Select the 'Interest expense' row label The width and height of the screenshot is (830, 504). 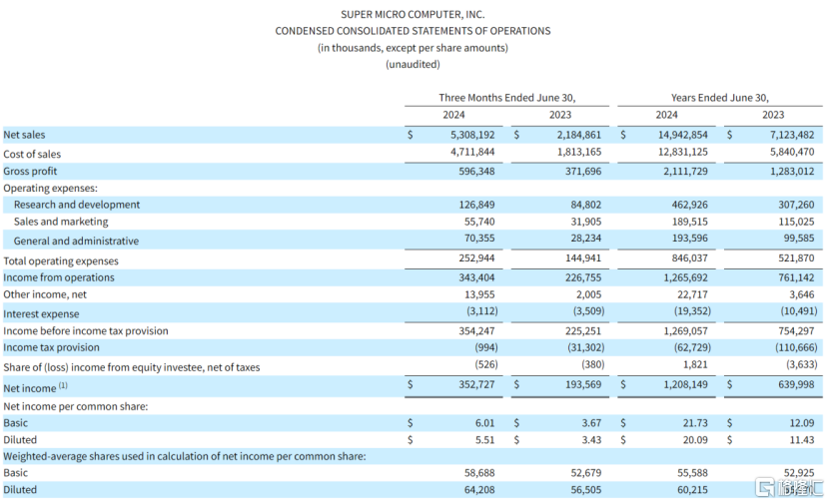pos(41,314)
